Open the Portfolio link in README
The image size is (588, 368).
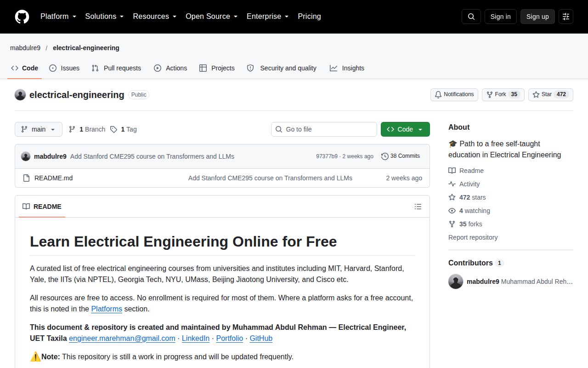pyautogui.click(x=230, y=339)
